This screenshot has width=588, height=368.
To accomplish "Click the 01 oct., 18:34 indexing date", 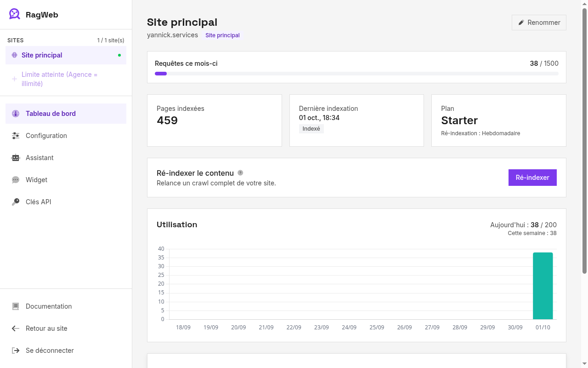I will point(319,118).
